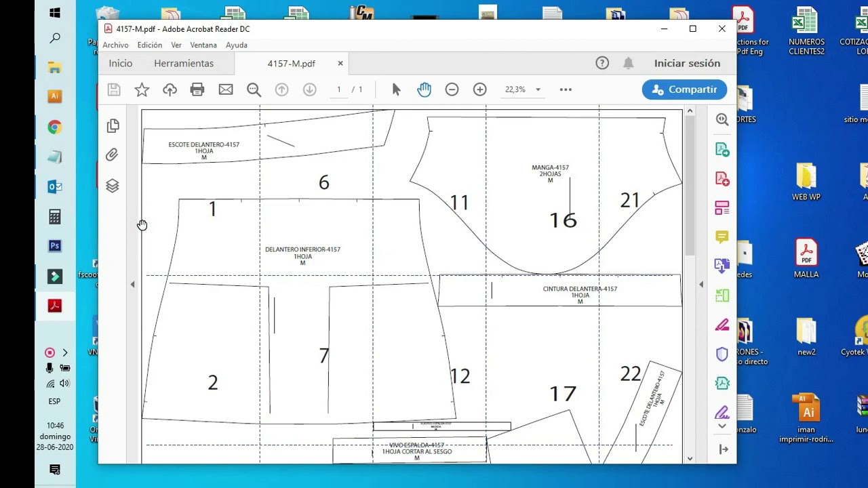This screenshot has width=868, height=488.
Task: Open Protect shield tool in right pane
Action: (722, 354)
